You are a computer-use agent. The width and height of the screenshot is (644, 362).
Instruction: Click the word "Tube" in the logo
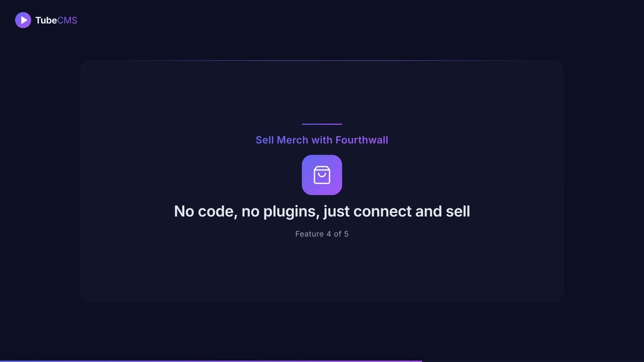(x=46, y=21)
